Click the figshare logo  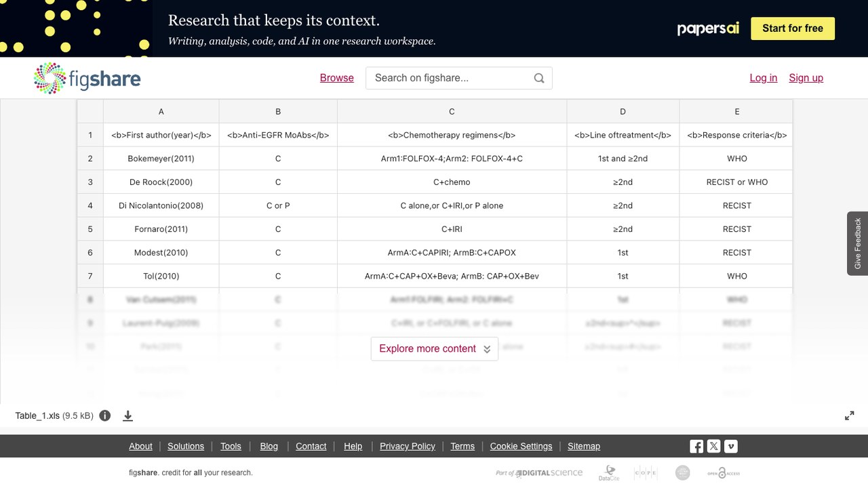(87, 78)
